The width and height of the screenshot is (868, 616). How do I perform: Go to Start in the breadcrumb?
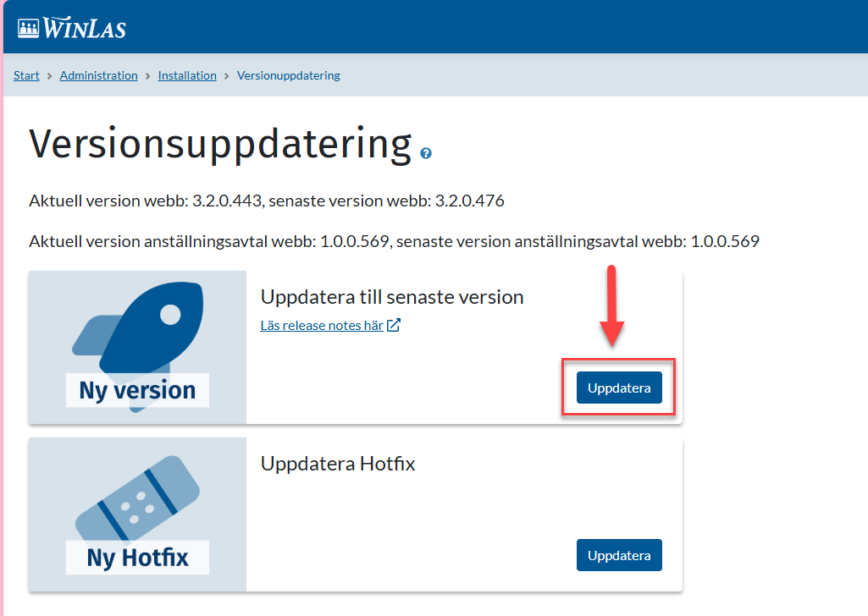(x=26, y=75)
